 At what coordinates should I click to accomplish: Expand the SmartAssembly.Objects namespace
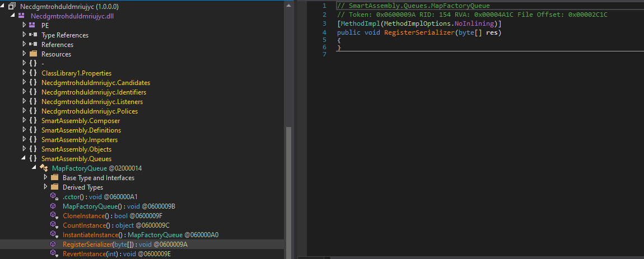(24, 149)
